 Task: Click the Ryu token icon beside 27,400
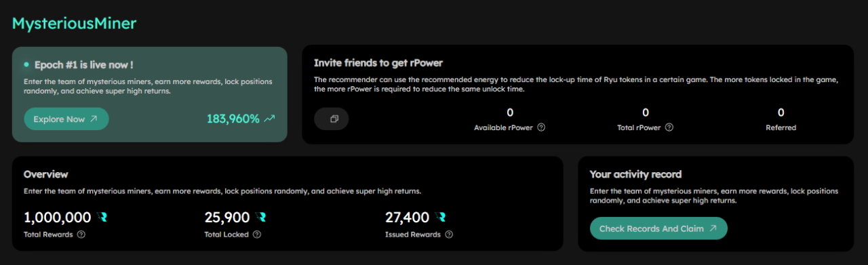click(x=441, y=218)
